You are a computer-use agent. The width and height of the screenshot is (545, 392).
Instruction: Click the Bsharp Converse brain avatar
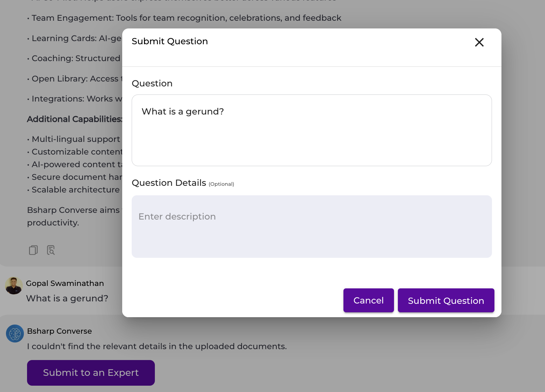[x=15, y=333]
